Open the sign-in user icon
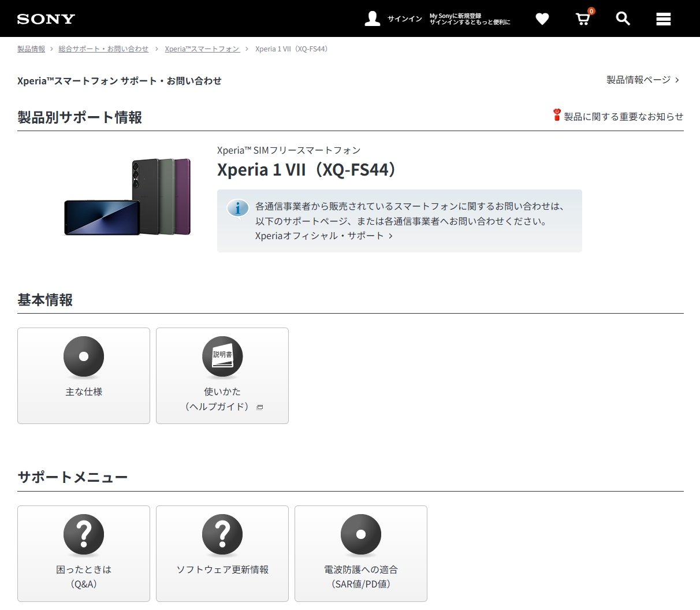The height and width of the screenshot is (610, 700). [373, 18]
